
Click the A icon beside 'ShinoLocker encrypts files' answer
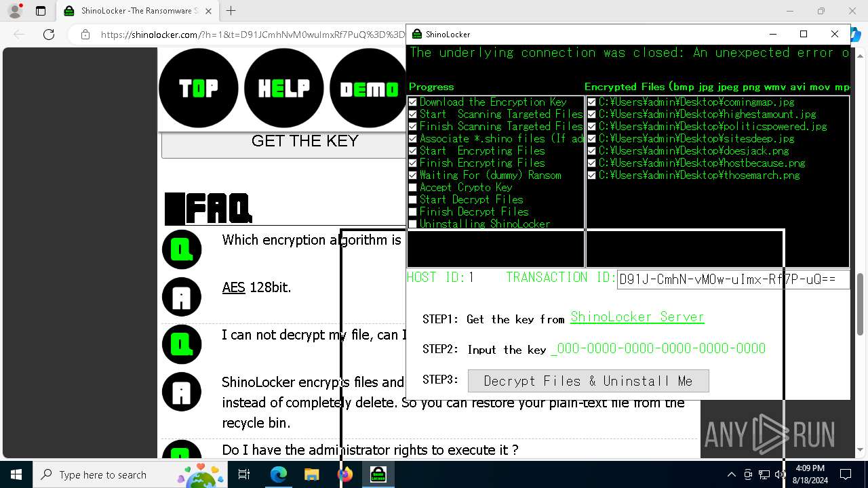tap(182, 392)
